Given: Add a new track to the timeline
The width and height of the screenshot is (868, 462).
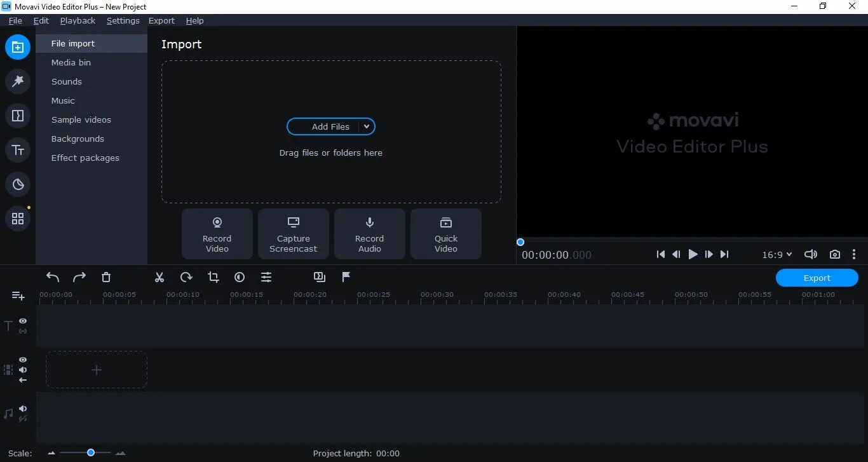Looking at the screenshot, I should tap(18, 296).
